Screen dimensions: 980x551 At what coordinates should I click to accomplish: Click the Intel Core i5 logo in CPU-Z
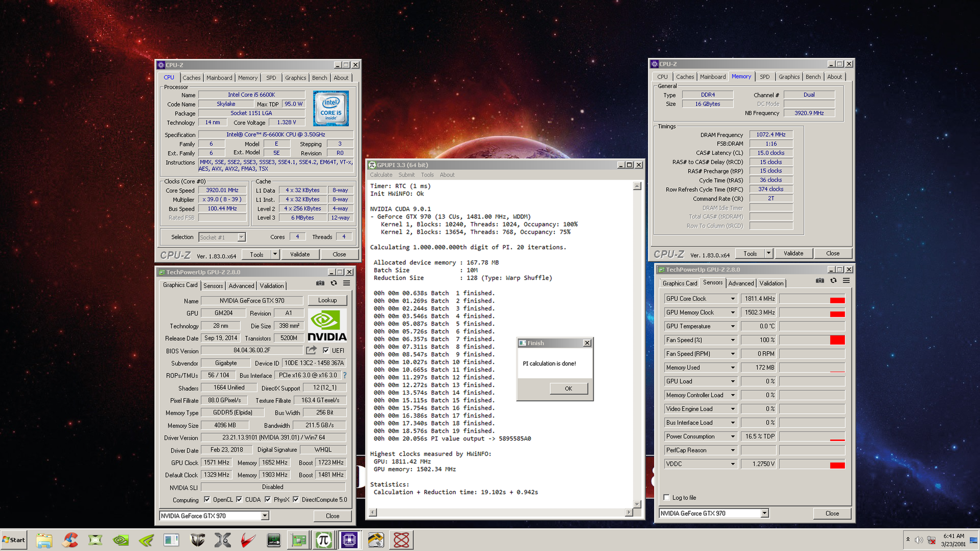(x=331, y=108)
